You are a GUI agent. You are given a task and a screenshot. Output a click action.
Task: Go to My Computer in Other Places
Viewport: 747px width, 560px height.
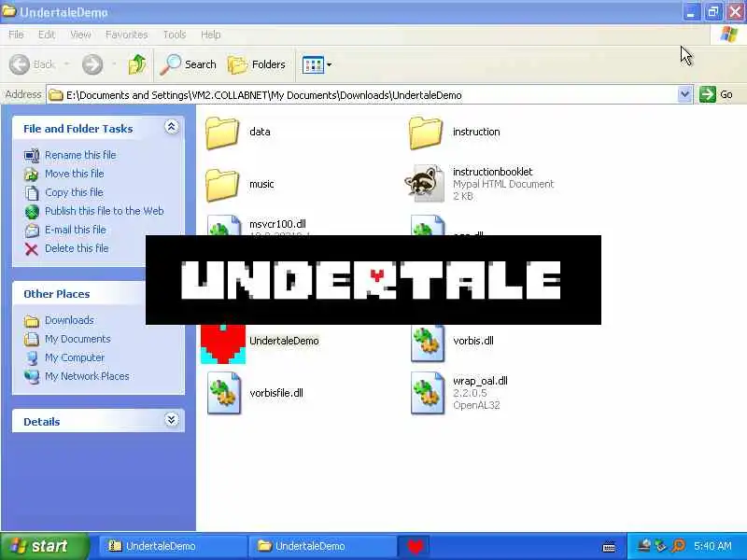(x=75, y=357)
